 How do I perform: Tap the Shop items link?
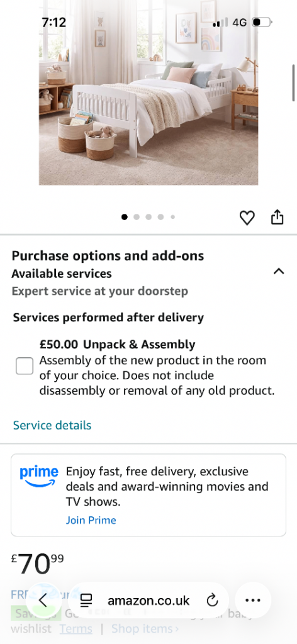[x=145, y=629]
